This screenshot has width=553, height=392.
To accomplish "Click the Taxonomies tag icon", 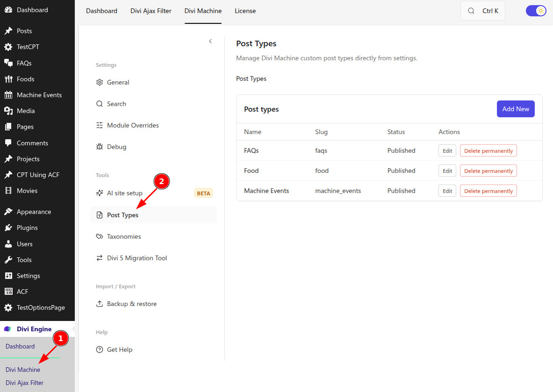I will [100, 236].
